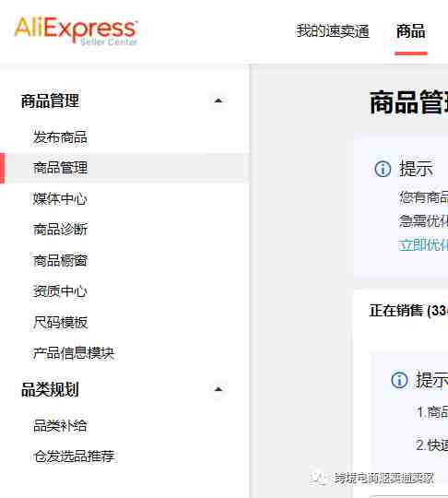448x498 pixels.
Task: Open 品类补给 in the sidebar
Action: click(x=60, y=425)
